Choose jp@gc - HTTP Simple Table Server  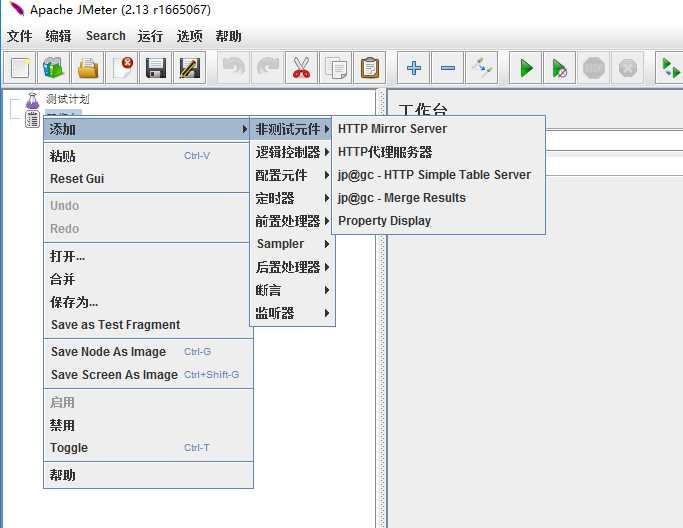point(439,175)
